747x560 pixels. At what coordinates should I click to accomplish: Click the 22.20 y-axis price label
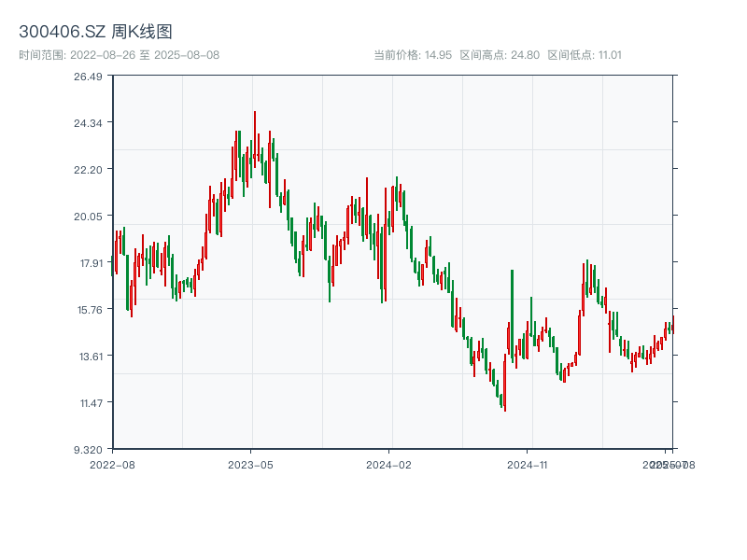tap(88, 169)
